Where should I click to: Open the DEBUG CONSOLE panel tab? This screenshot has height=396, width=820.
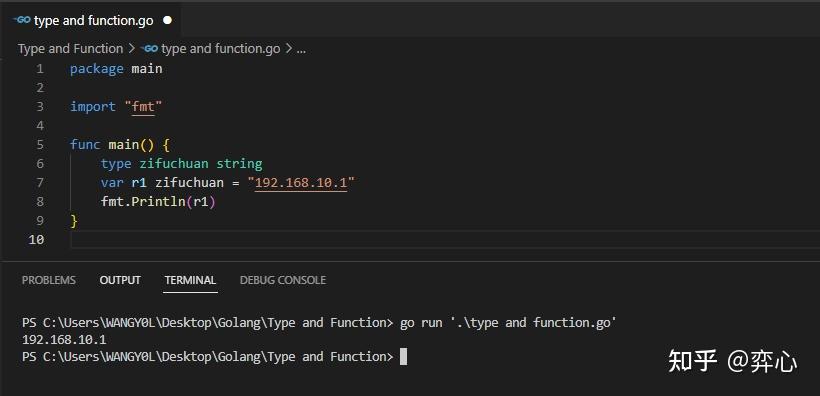[283, 280]
